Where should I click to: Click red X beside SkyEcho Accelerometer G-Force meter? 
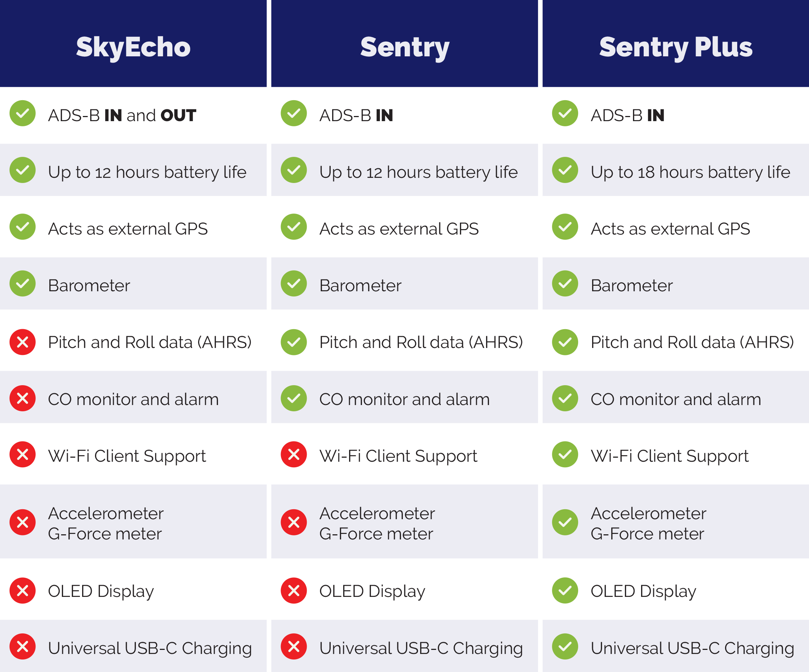pos(23,523)
